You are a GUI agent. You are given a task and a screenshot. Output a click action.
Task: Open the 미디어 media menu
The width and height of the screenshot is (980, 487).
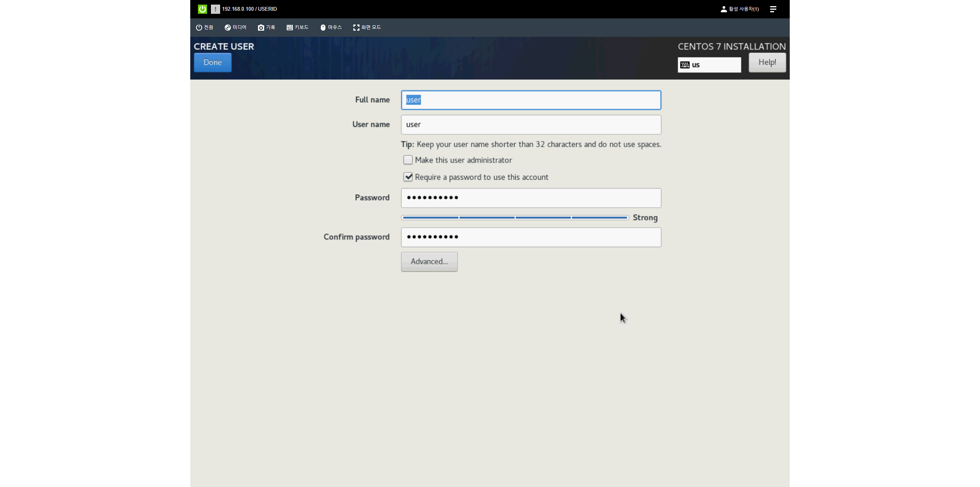235,27
